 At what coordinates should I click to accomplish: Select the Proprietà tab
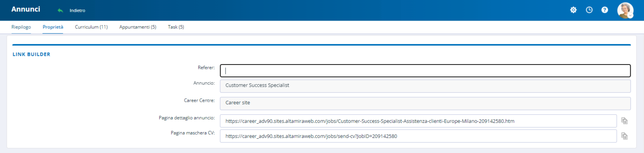[53, 27]
